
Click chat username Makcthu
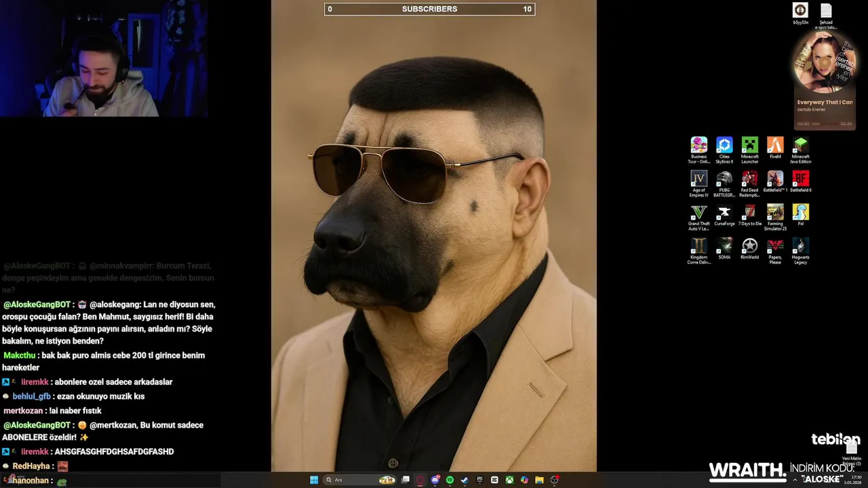click(19, 355)
